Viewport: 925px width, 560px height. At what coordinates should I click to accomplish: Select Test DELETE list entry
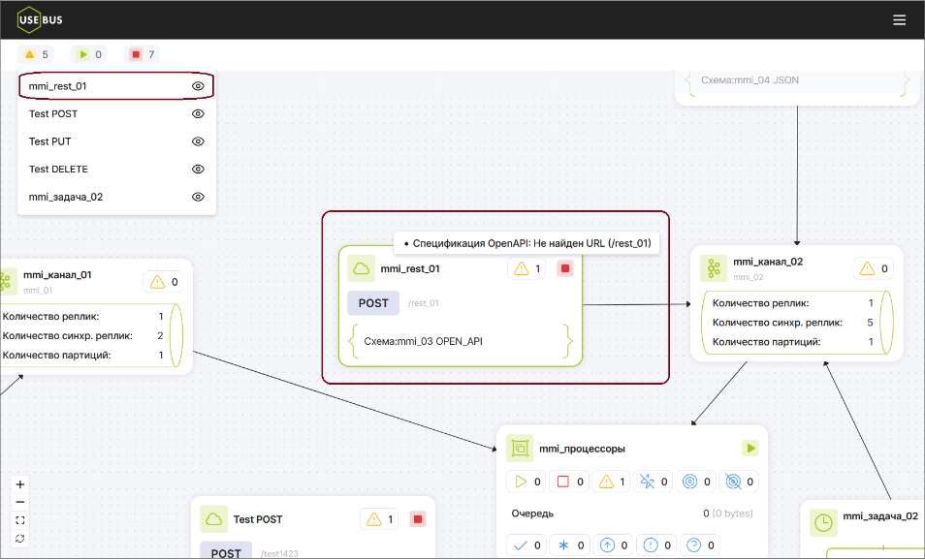[116, 170]
